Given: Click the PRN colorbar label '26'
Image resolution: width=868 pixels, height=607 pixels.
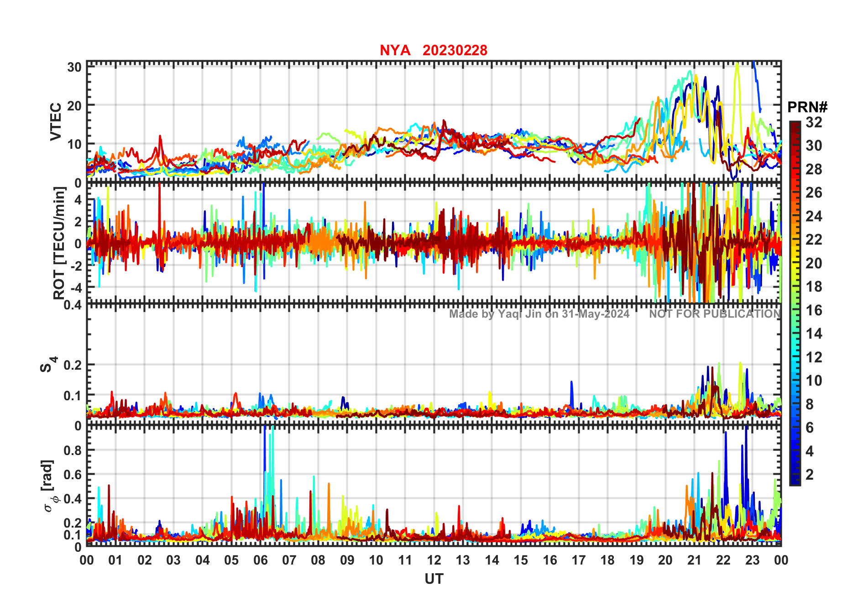Looking at the screenshot, I should [814, 193].
